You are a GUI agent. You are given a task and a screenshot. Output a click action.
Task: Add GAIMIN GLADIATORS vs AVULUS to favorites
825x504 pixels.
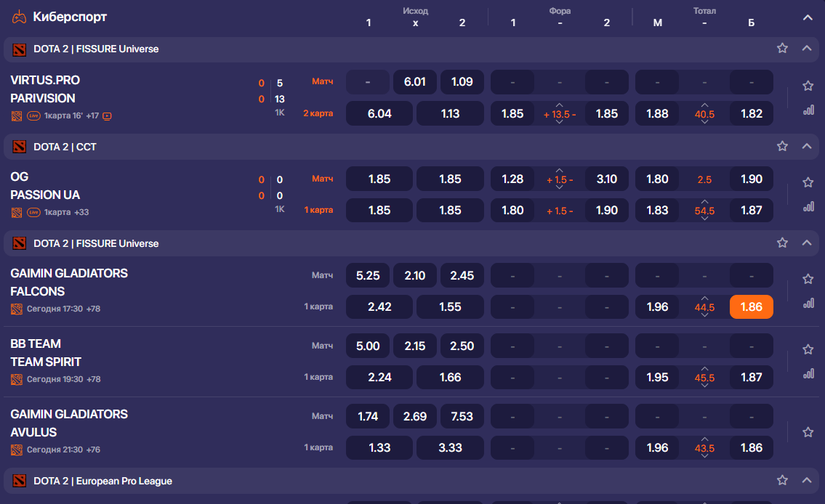tap(808, 433)
